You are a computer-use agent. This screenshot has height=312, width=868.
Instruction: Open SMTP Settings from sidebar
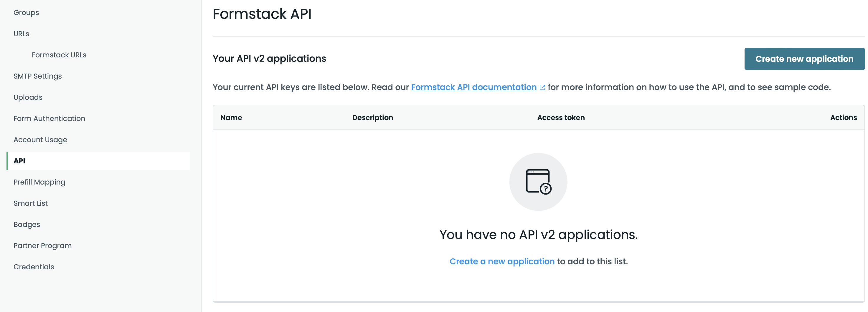point(37,76)
